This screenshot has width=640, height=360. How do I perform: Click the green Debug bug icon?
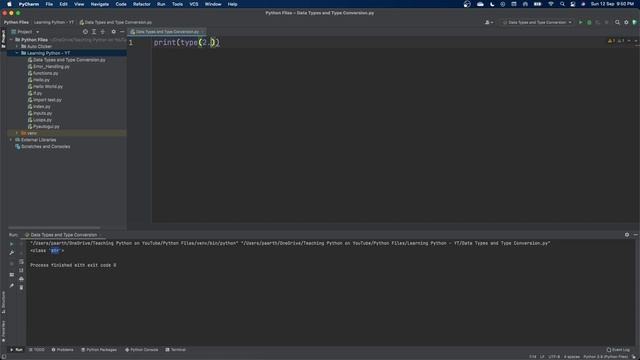click(x=589, y=22)
